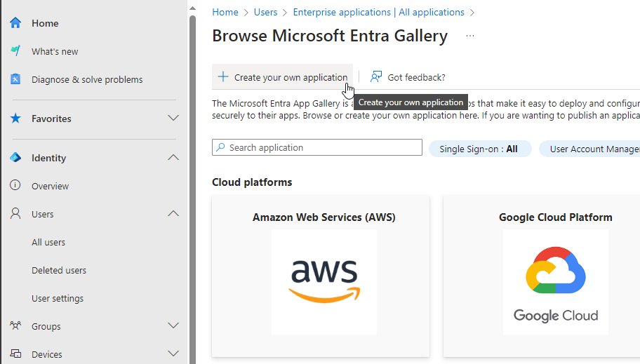The height and width of the screenshot is (364, 640).
Task: Click the AWS logo thumbnail
Action: point(324,282)
